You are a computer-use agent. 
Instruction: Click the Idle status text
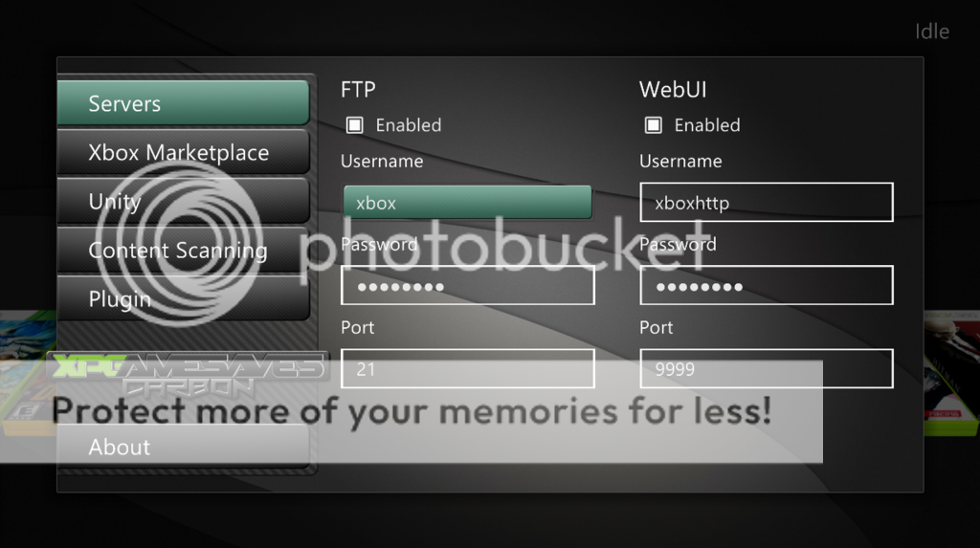tap(932, 32)
